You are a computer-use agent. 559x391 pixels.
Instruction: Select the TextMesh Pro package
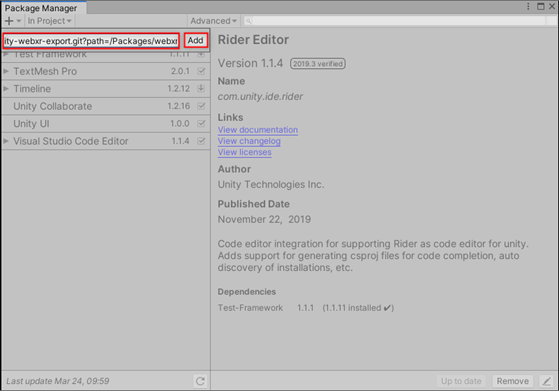pos(106,71)
